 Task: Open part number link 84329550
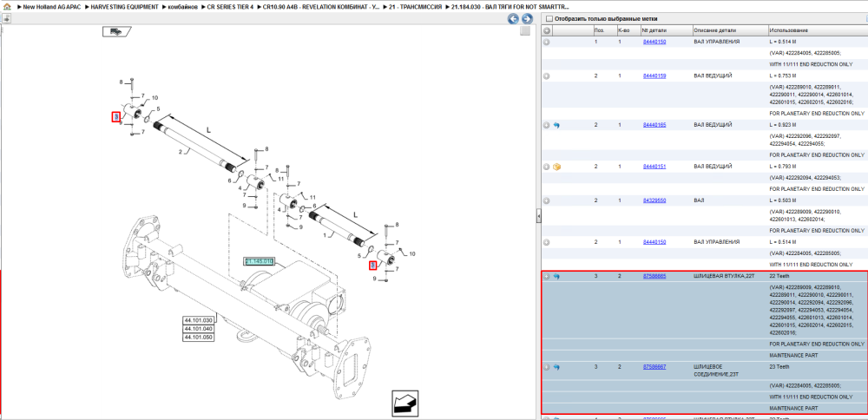(x=654, y=200)
